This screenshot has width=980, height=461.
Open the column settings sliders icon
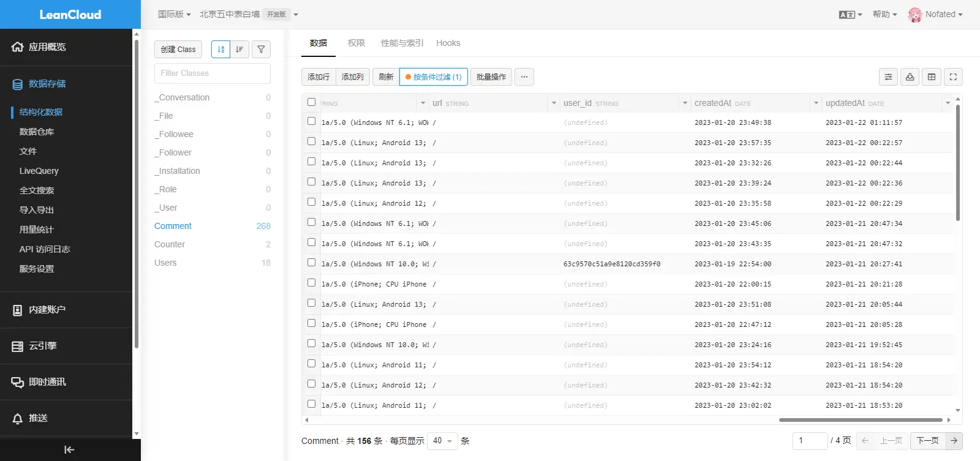(x=888, y=77)
